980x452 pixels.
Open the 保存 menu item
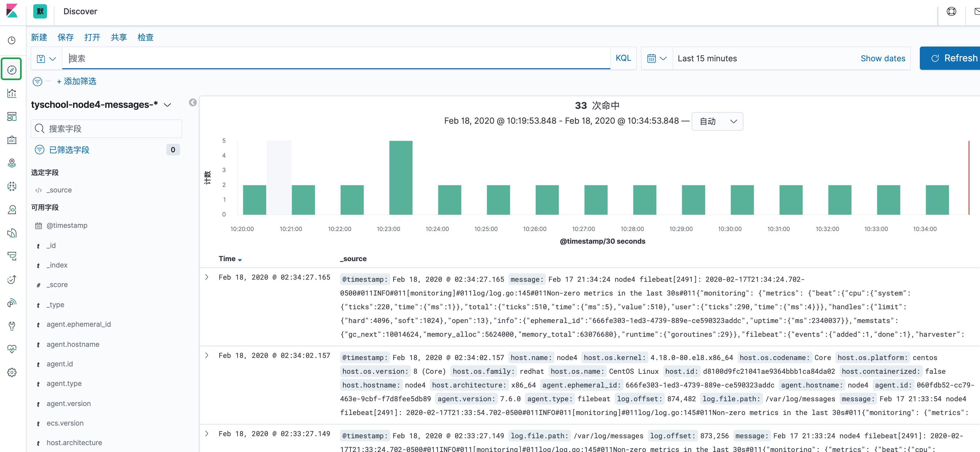click(x=65, y=37)
